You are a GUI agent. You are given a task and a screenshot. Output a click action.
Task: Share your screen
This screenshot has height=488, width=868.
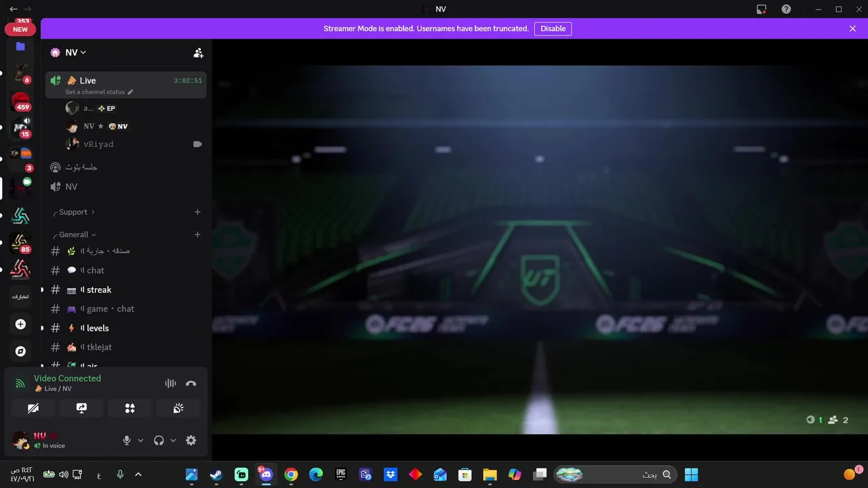pyautogui.click(x=81, y=408)
